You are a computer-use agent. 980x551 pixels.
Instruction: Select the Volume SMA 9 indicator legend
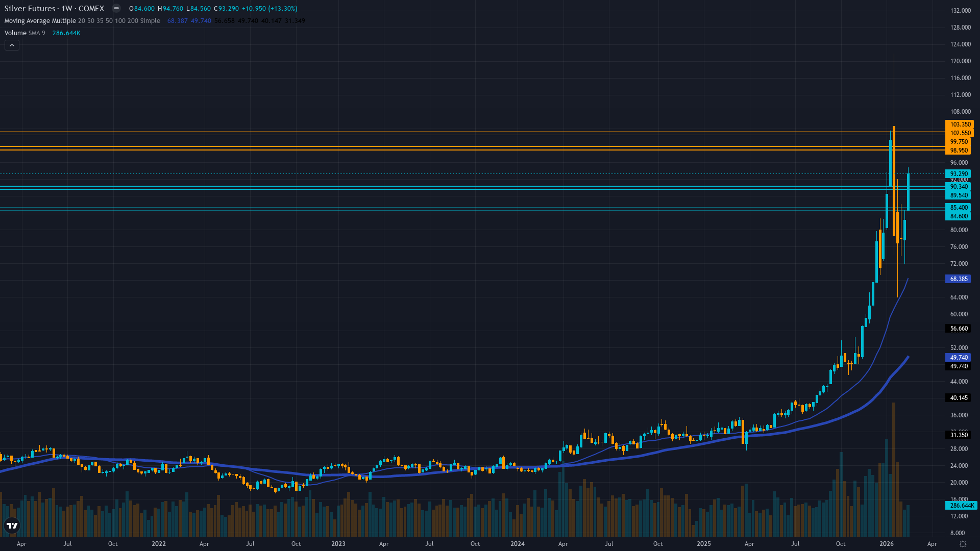pyautogui.click(x=25, y=33)
